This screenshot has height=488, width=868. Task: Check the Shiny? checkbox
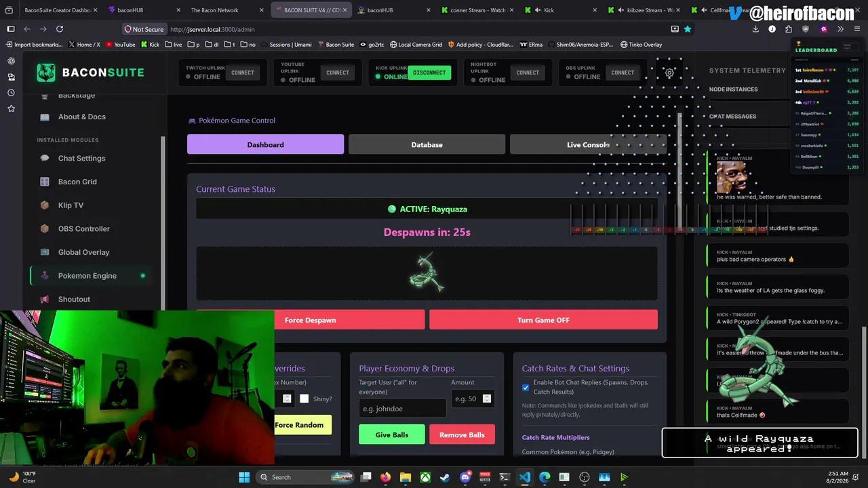(304, 399)
